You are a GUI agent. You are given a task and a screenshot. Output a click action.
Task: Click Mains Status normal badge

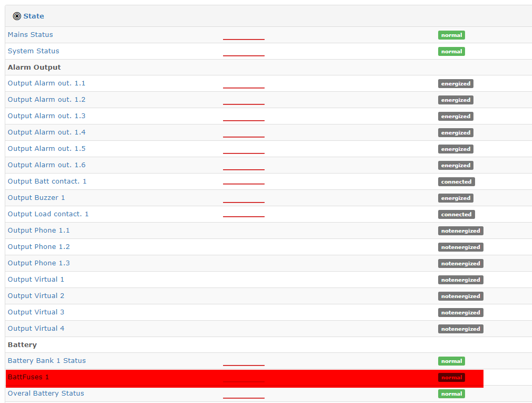tap(451, 35)
